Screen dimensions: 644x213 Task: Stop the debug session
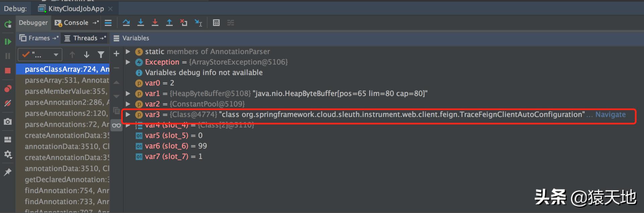pyautogui.click(x=8, y=70)
